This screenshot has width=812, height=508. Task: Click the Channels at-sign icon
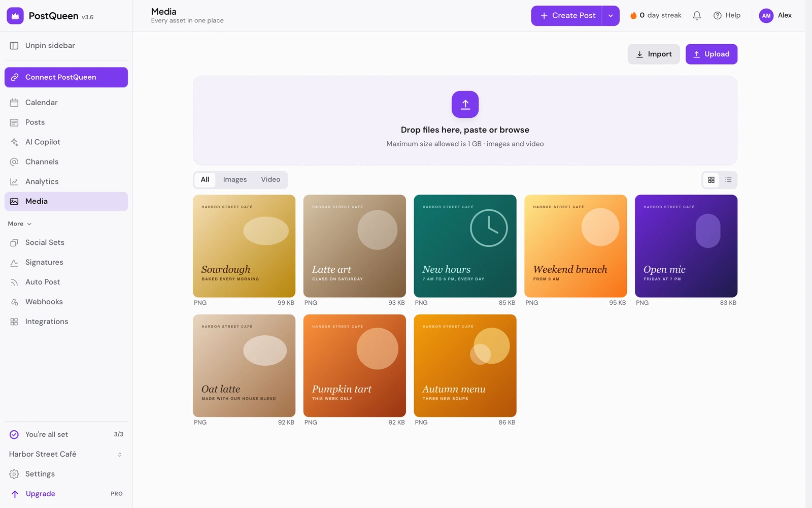click(14, 162)
